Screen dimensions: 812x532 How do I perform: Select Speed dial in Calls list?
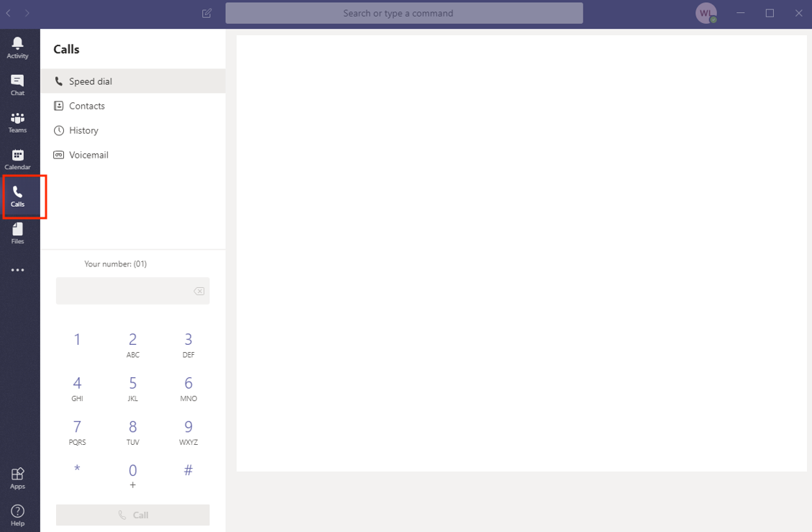[133, 81]
